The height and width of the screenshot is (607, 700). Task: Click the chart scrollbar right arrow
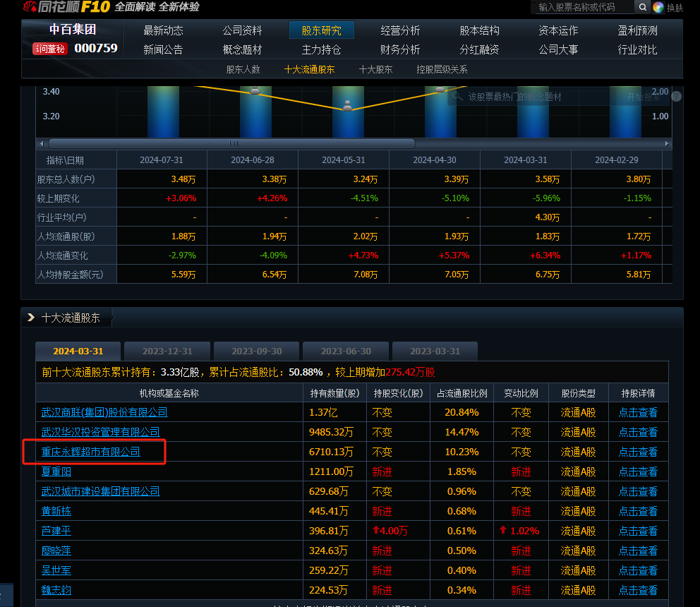pyautogui.click(x=667, y=144)
